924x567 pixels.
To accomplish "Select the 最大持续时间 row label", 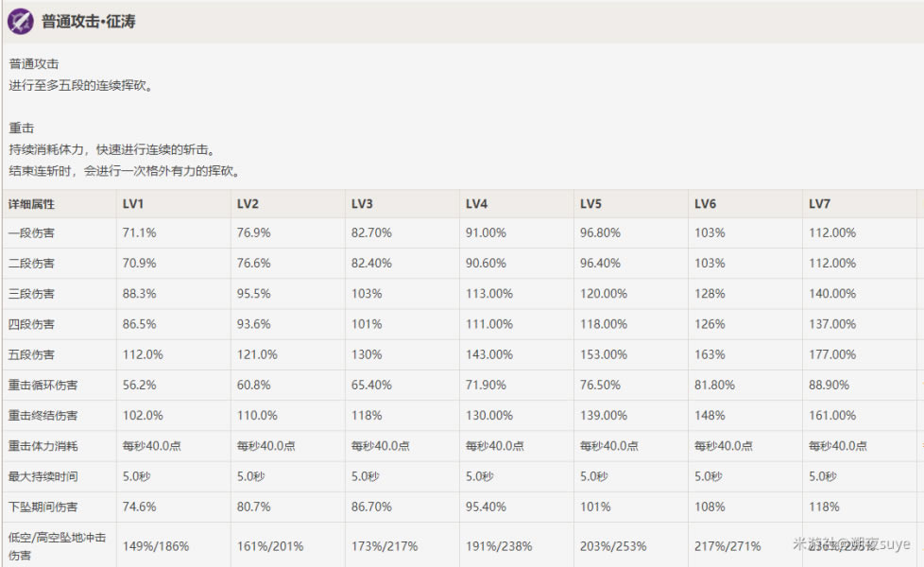I will (43, 476).
